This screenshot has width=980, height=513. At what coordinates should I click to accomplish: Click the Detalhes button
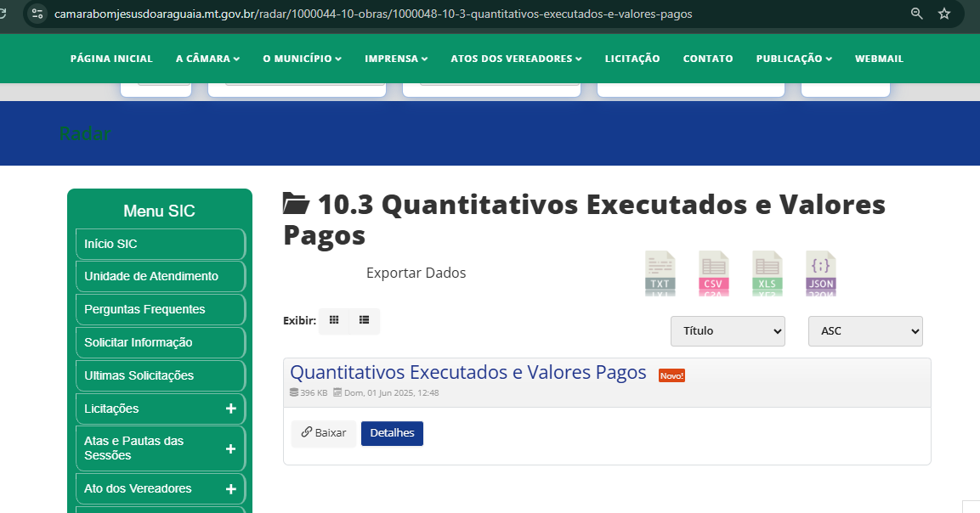(x=392, y=433)
